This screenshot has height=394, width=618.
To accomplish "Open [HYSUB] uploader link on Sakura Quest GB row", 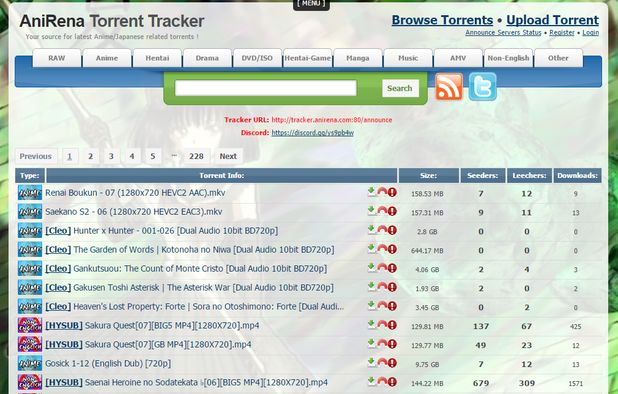I will (64, 344).
